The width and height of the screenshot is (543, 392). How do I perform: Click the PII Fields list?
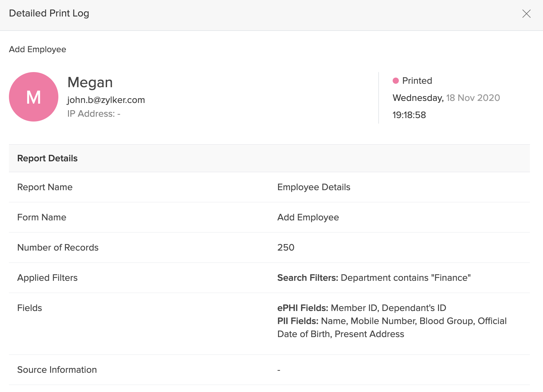[x=392, y=327]
